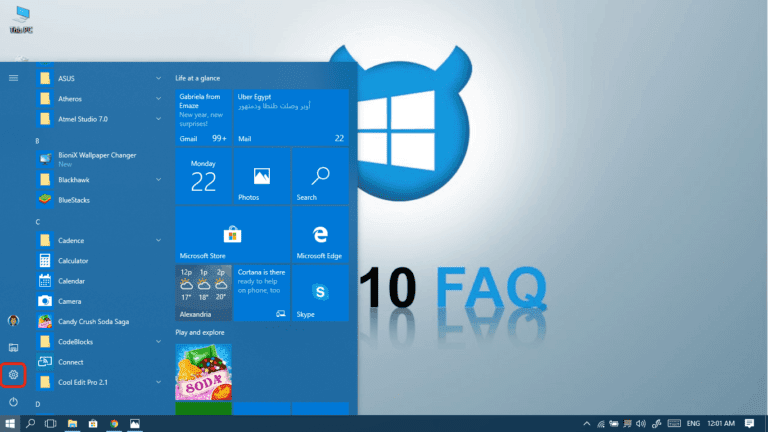Open Task View on taskbar
768x432 pixels.
[50, 424]
